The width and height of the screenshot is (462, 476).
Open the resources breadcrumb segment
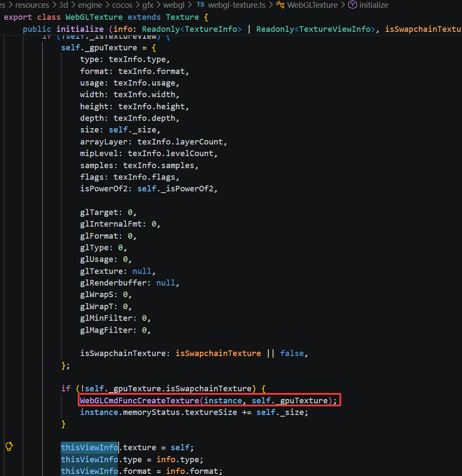click(x=32, y=5)
